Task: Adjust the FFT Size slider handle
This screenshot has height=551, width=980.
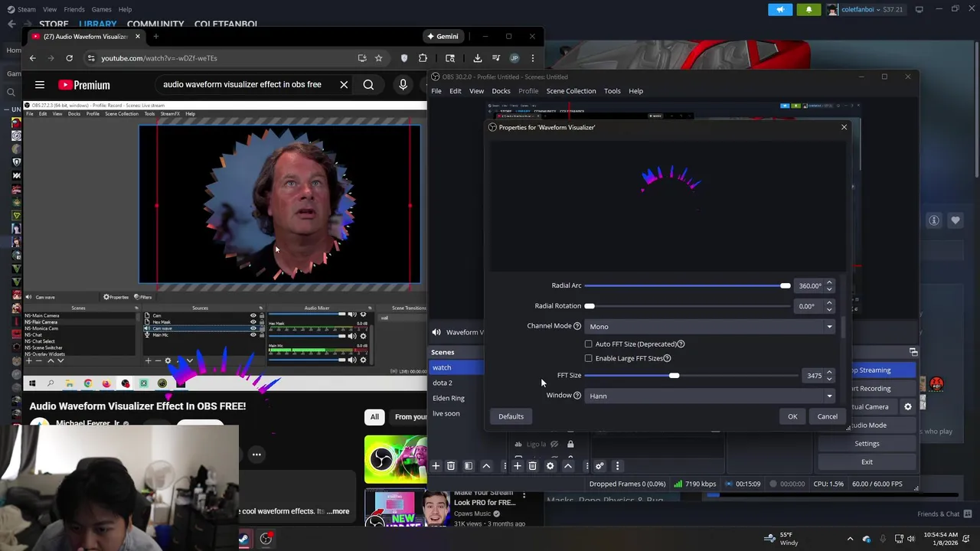Action: click(674, 376)
